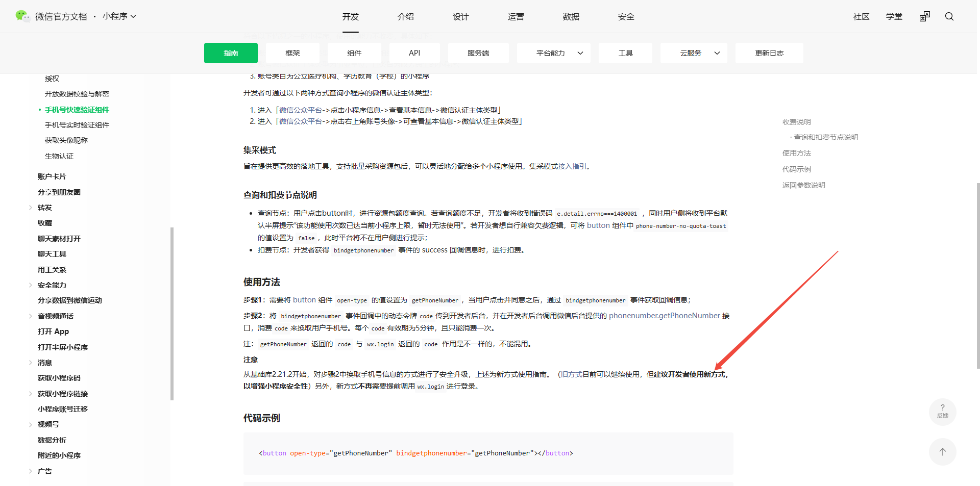The width and height of the screenshot is (980, 486).
Task: Open 手机号实时验证组件 sidebar item
Action: pos(77,125)
